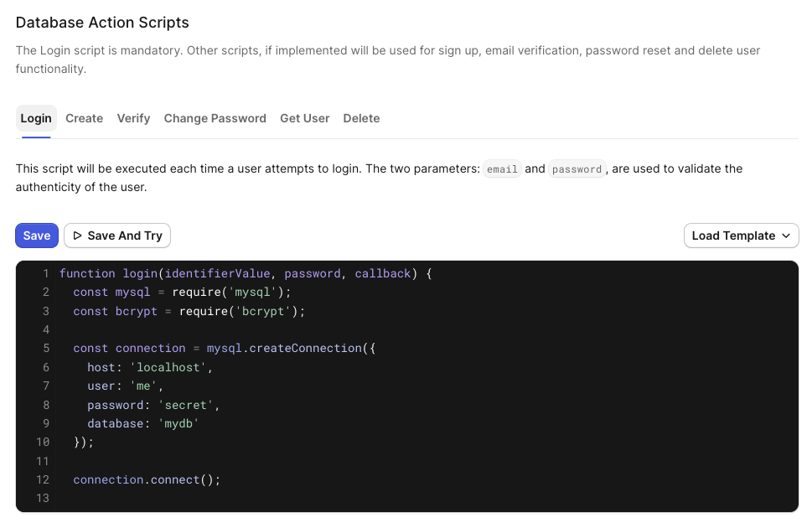Switch to the Create script tab
This screenshot has height=523, width=812.
pos(85,118)
